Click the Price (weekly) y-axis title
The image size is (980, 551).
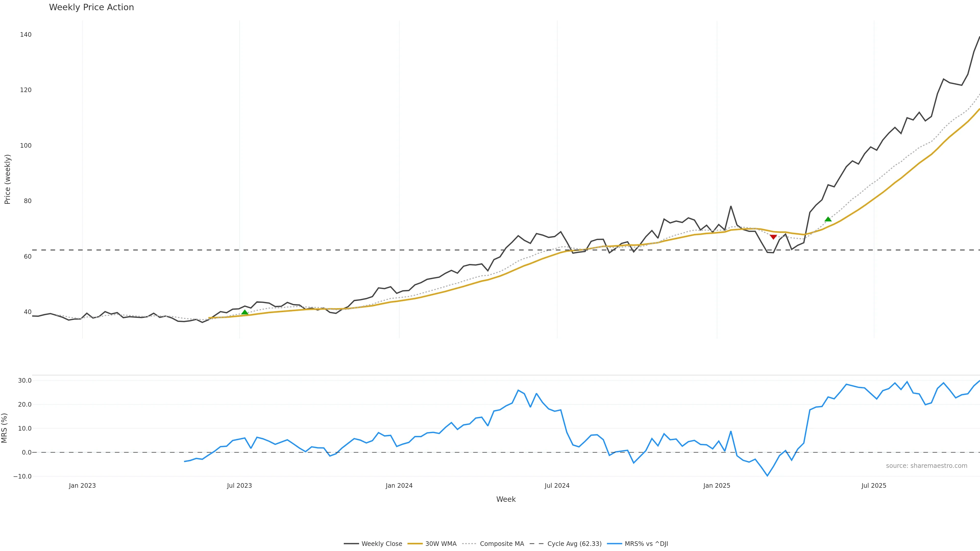[x=7, y=179]
